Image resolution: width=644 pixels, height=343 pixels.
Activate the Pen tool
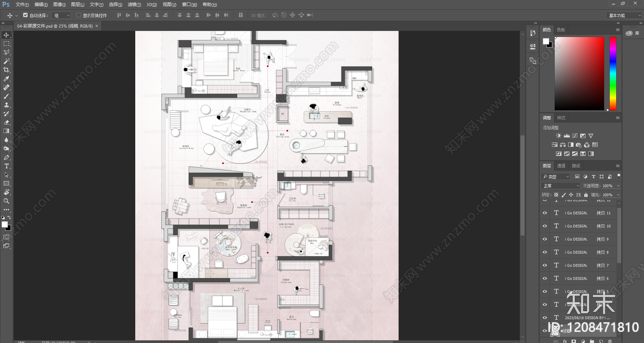click(6, 158)
